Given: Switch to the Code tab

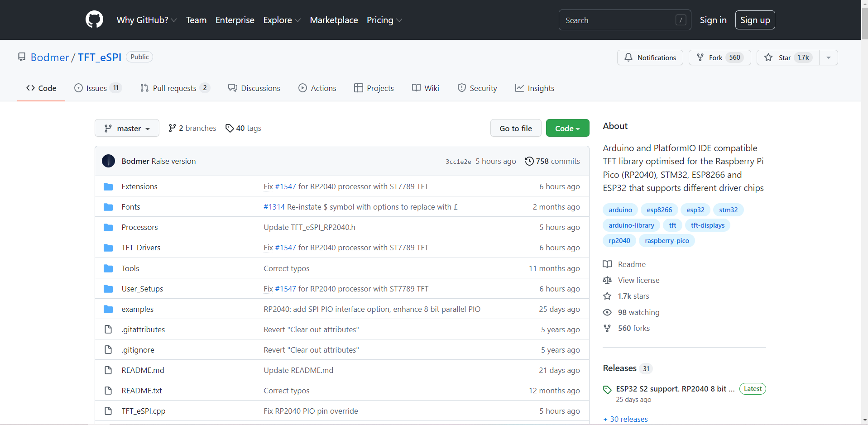Looking at the screenshot, I should 41,88.
